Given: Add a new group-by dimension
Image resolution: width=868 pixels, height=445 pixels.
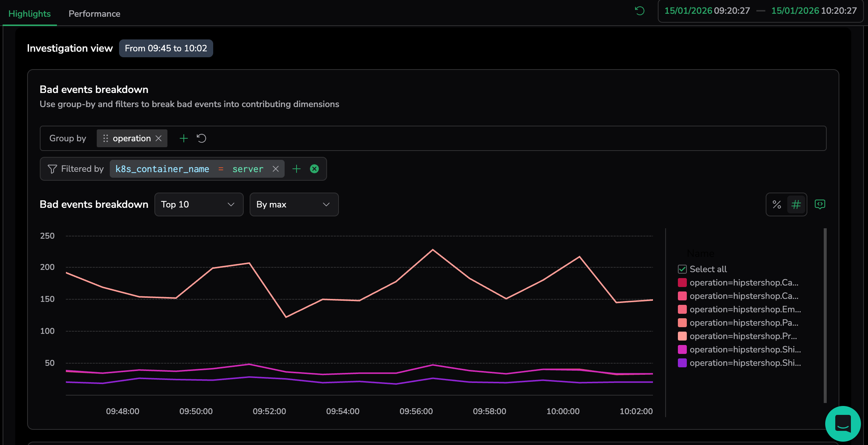Looking at the screenshot, I should pyautogui.click(x=184, y=138).
